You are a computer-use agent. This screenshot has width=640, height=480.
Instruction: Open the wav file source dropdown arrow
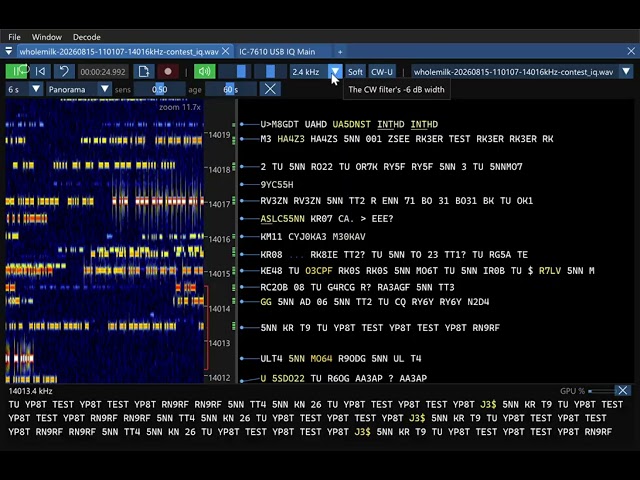(626, 71)
